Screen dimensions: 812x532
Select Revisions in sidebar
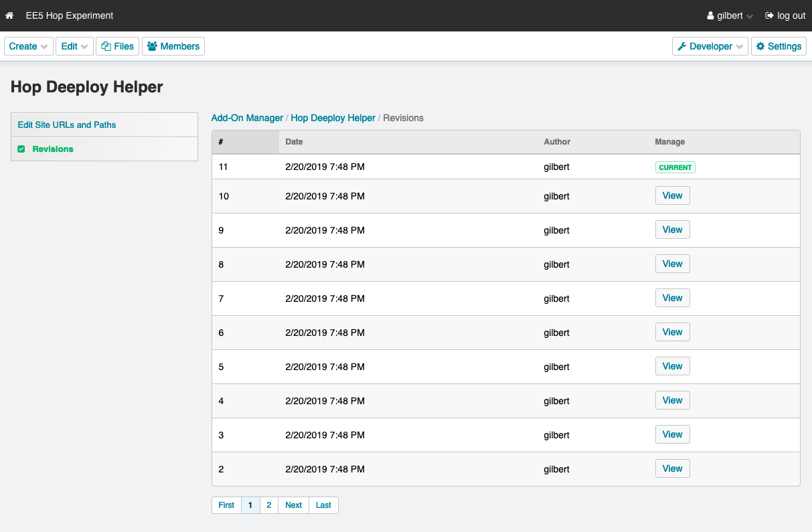[x=104, y=149]
